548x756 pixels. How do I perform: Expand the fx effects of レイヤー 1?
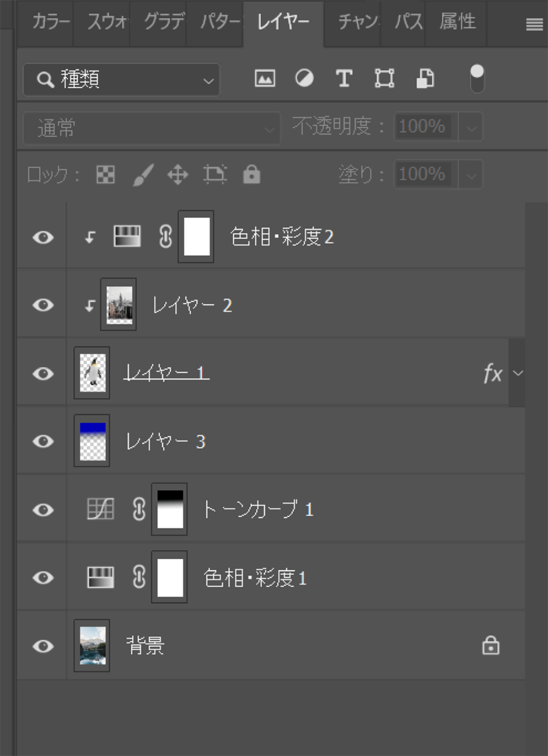pos(518,373)
